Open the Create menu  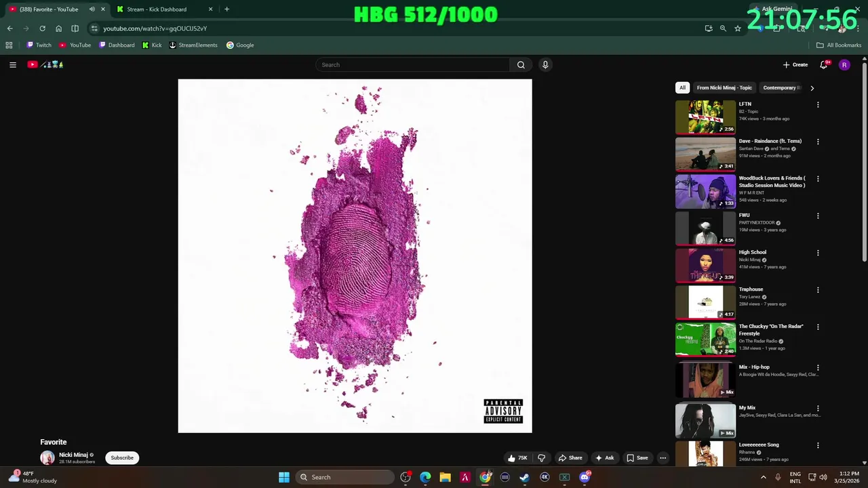tap(795, 65)
